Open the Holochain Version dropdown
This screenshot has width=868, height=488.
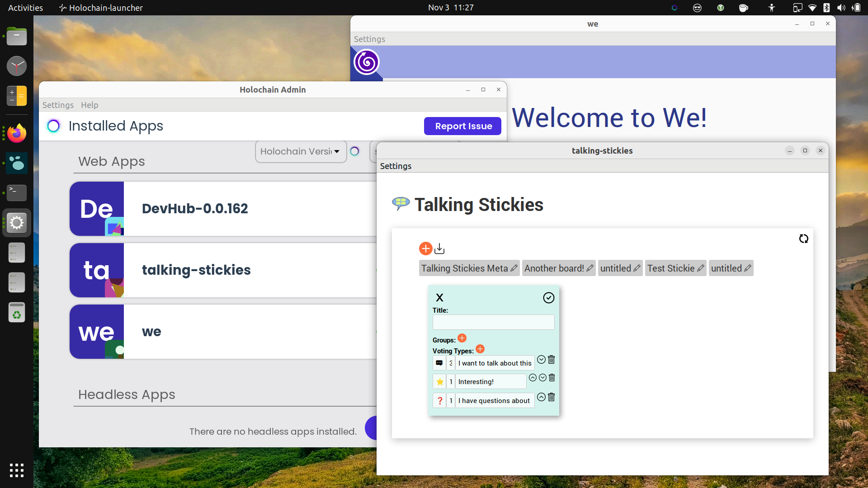tap(301, 151)
